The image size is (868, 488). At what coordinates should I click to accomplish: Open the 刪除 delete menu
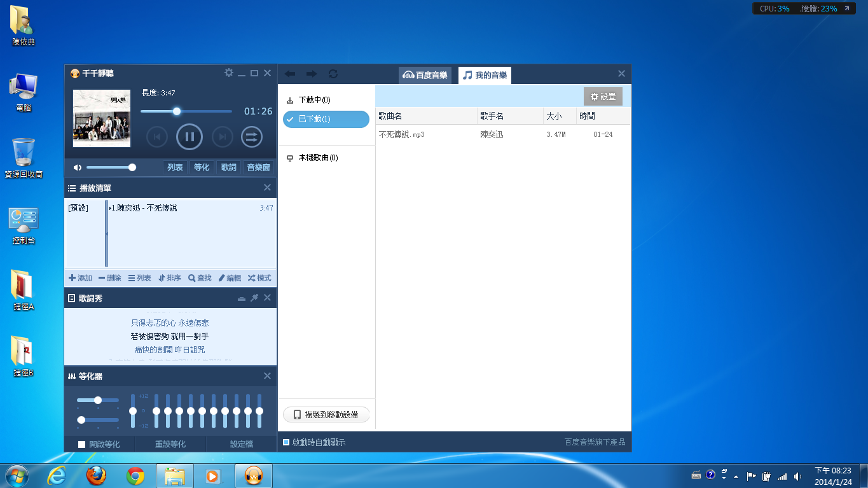pos(110,278)
